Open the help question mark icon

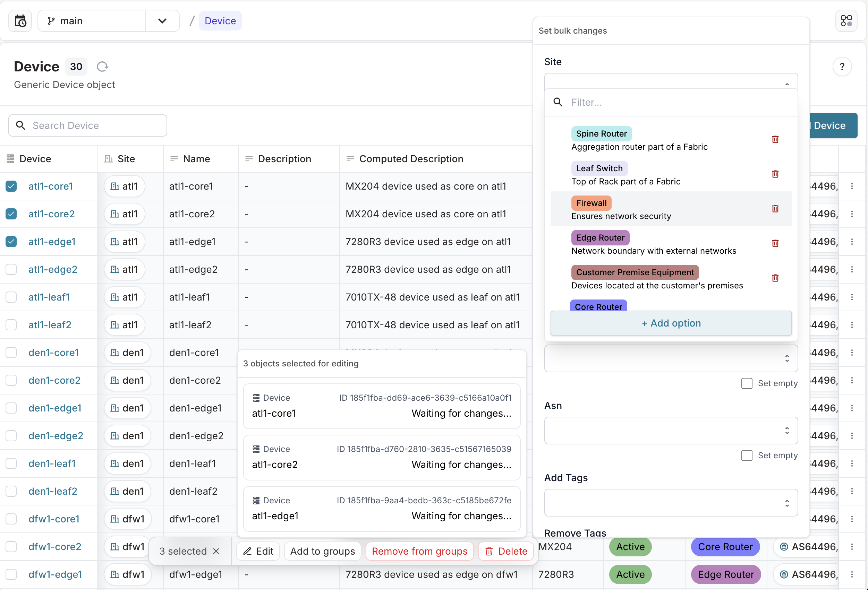click(x=842, y=67)
